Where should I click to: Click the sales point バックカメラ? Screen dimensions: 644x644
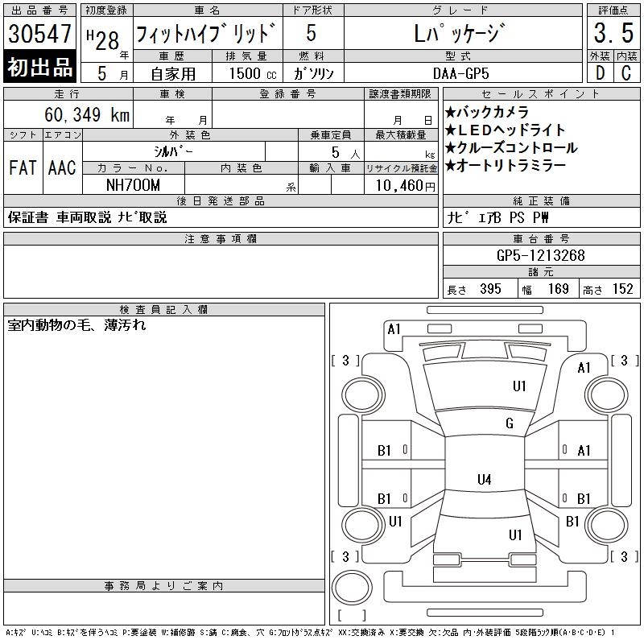pos(487,112)
